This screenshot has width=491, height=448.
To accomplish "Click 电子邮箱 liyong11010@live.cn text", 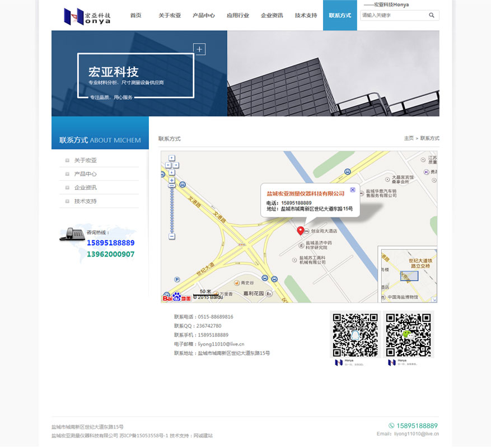I will click(x=209, y=344).
